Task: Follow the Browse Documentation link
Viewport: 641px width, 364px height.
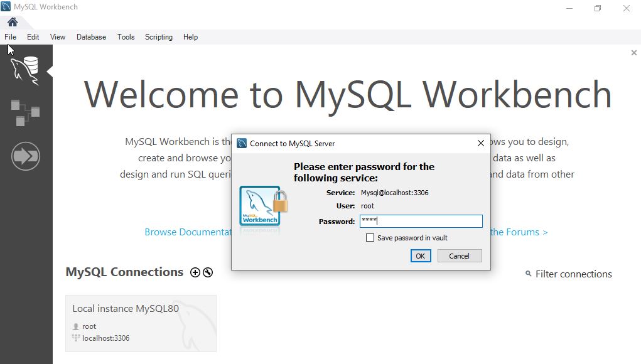Action: tap(188, 232)
